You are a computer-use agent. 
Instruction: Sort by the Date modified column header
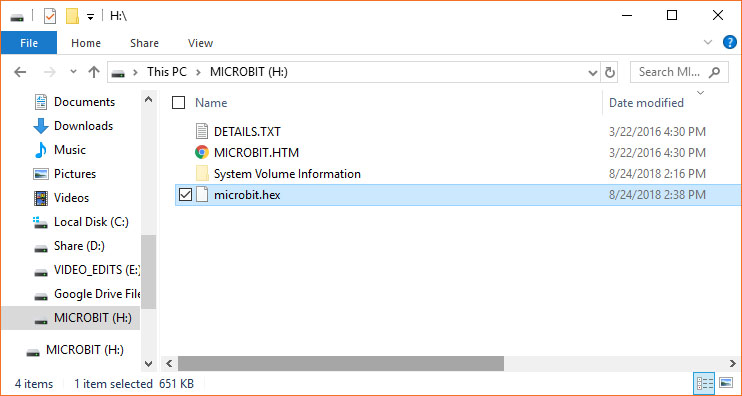click(x=646, y=103)
